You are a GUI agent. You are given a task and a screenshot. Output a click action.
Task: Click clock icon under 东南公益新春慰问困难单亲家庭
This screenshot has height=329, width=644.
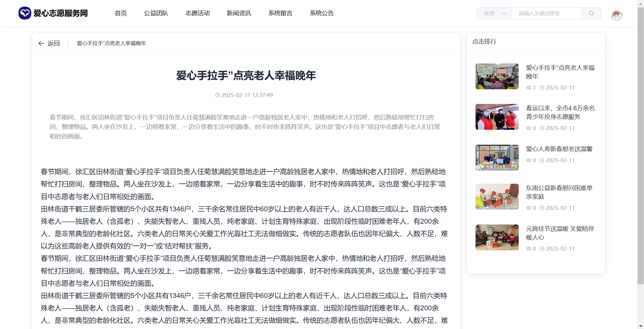(x=542, y=208)
